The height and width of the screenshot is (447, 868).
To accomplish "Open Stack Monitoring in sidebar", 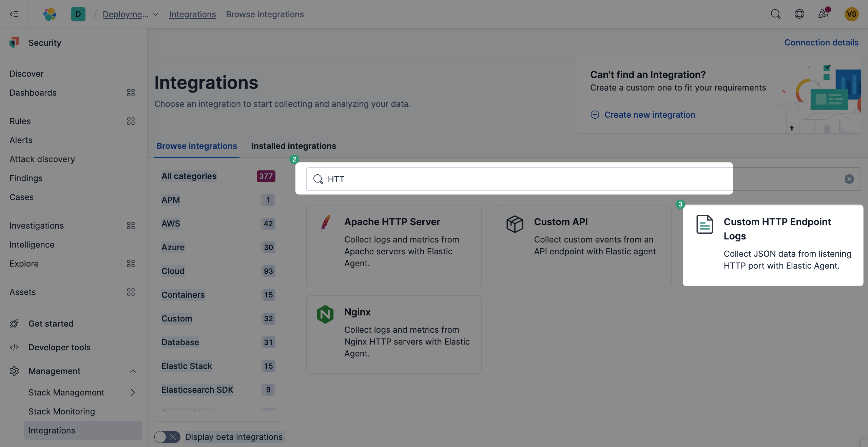I will point(62,411).
